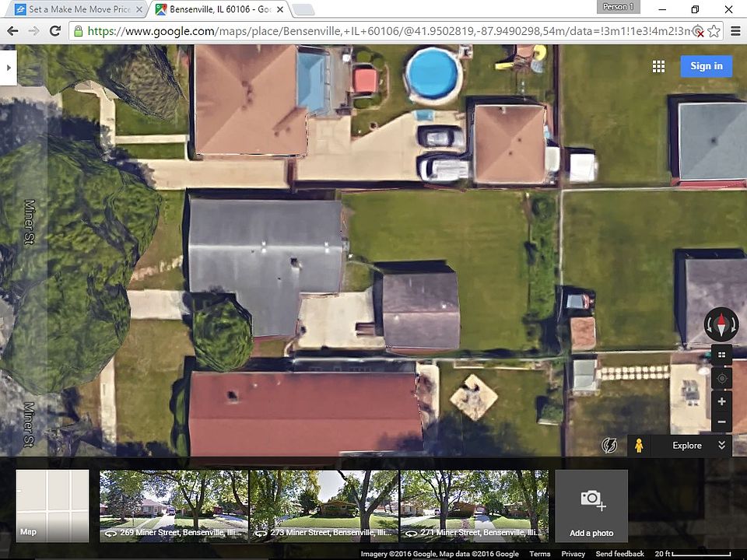The width and height of the screenshot is (747, 560).
Task: Toggle the tilt view grid button
Action: point(722,355)
